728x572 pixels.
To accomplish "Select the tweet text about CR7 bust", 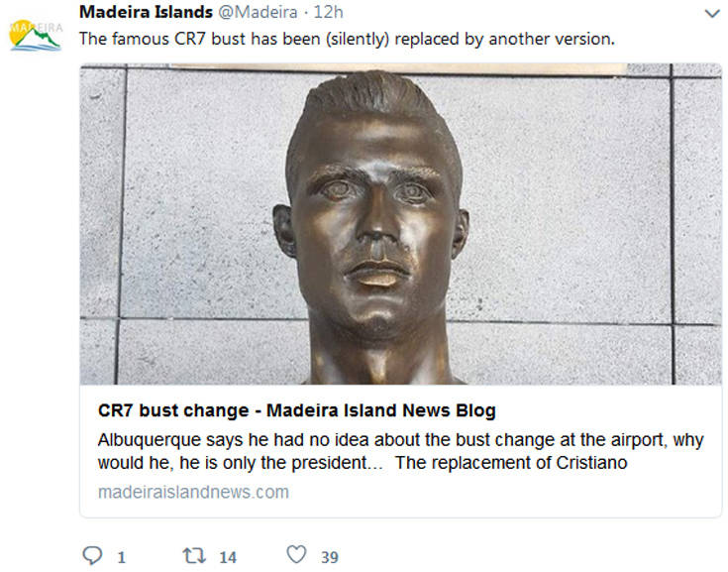I will click(x=347, y=39).
